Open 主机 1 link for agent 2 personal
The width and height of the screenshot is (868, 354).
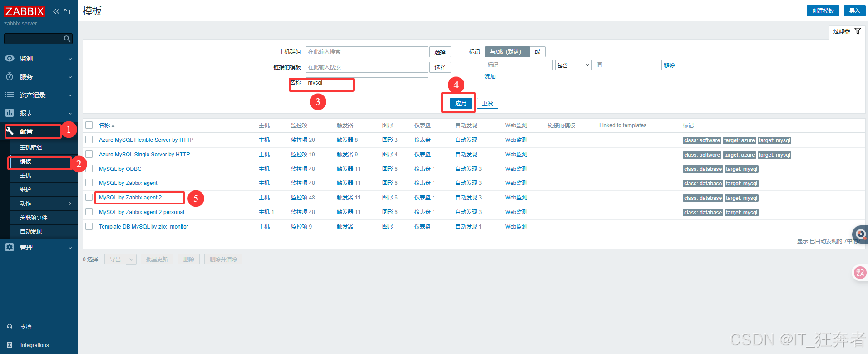click(x=266, y=212)
